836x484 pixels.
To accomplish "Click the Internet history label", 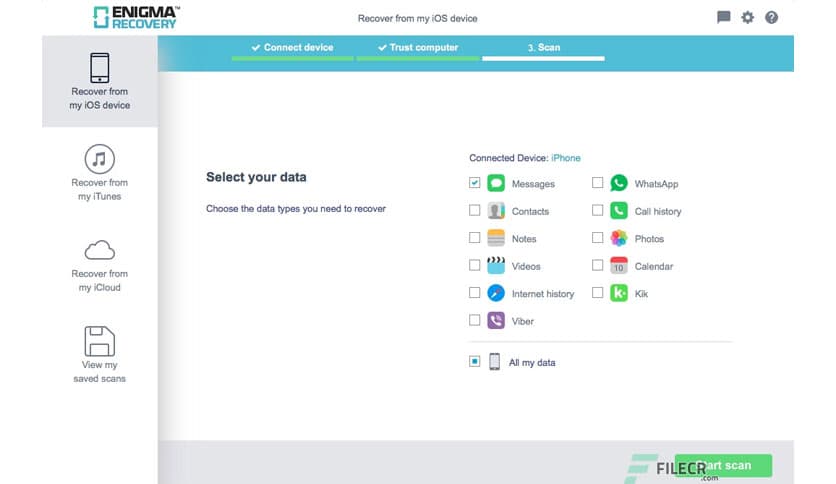I will (543, 294).
